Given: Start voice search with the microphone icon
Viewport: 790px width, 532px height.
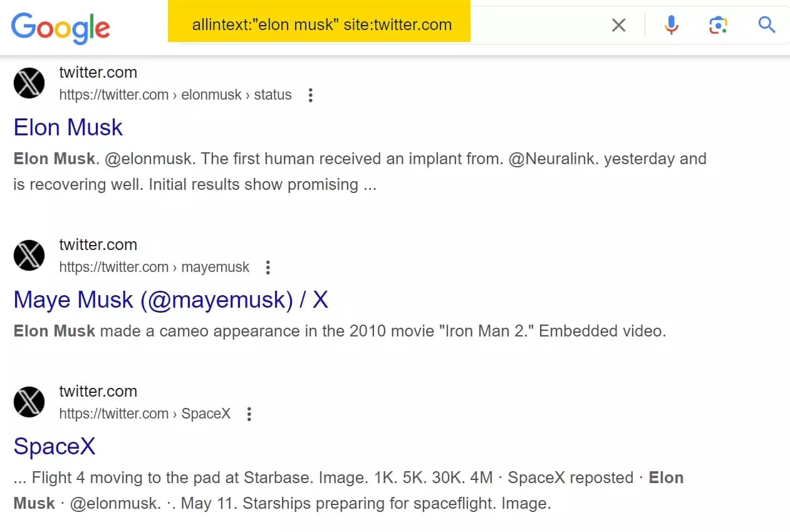Looking at the screenshot, I should pyautogui.click(x=671, y=25).
